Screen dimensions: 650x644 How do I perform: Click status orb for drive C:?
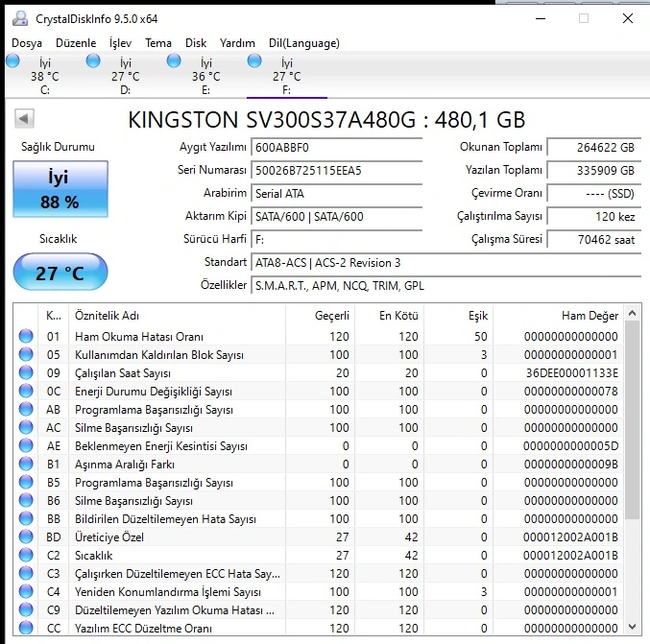pos(12,60)
